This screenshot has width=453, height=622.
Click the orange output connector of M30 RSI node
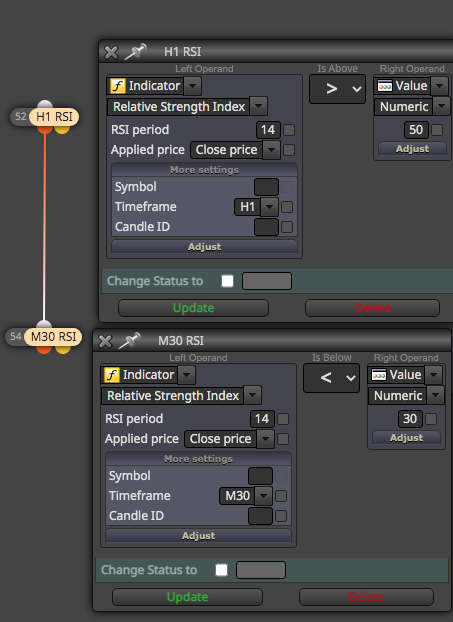click(44, 349)
